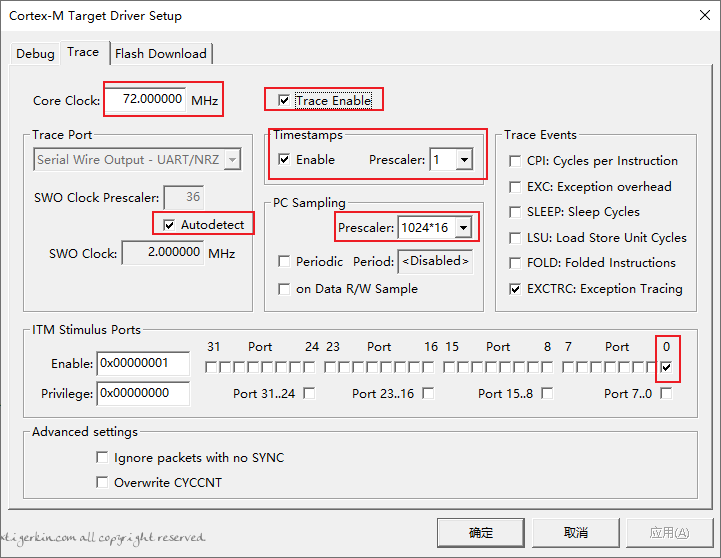Enable CPI Cycles per Instruction event
The height and width of the screenshot is (558, 721).
pos(515,161)
